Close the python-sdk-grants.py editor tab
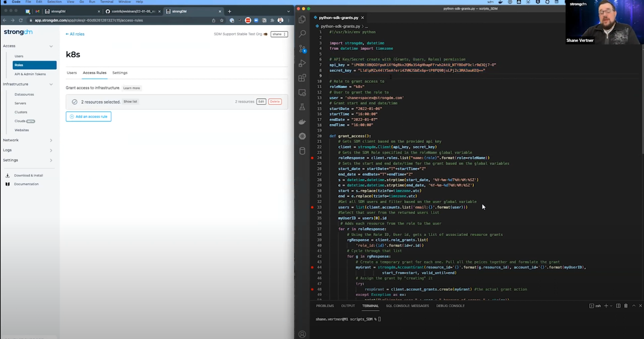 pos(362,18)
